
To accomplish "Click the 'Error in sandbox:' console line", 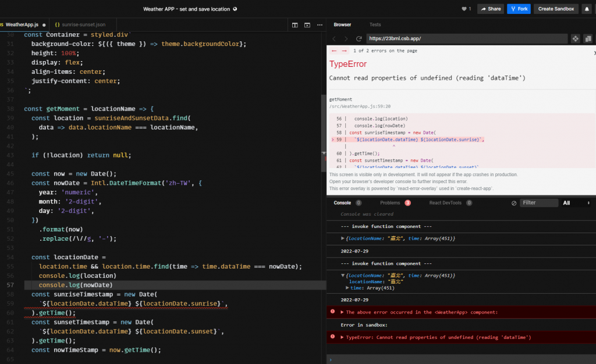I will tap(364, 325).
